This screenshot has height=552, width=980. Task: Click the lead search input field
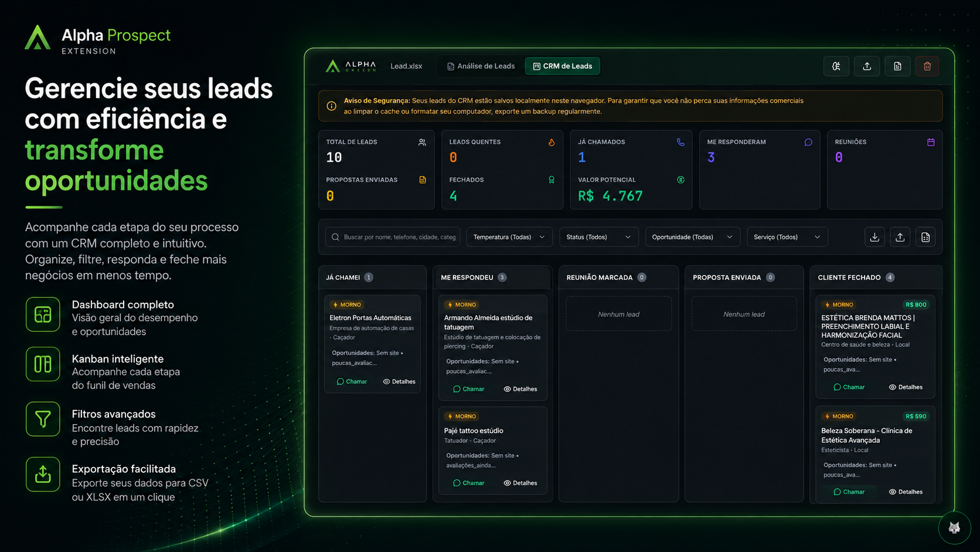pos(393,237)
